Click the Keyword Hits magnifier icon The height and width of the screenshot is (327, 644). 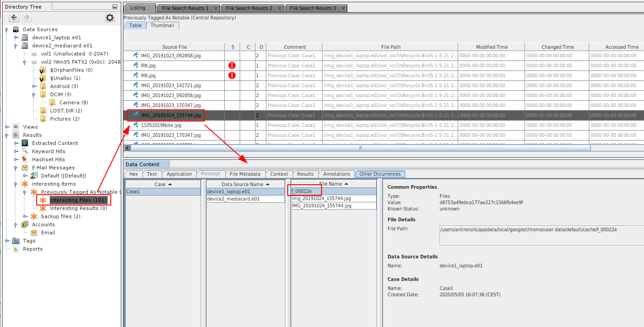click(x=25, y=151)
